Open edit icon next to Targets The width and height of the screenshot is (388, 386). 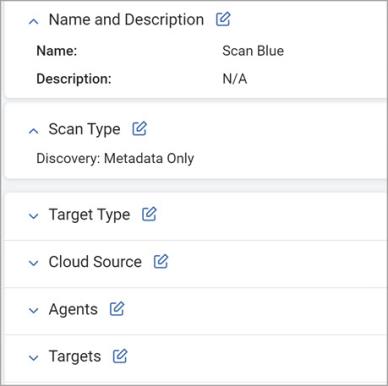click(120, 356)
